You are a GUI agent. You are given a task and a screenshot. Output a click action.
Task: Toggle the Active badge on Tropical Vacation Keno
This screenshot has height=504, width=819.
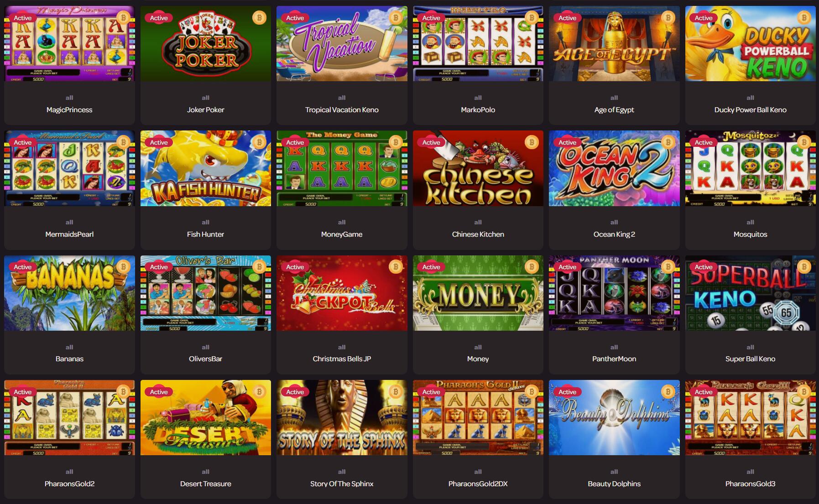295,18
